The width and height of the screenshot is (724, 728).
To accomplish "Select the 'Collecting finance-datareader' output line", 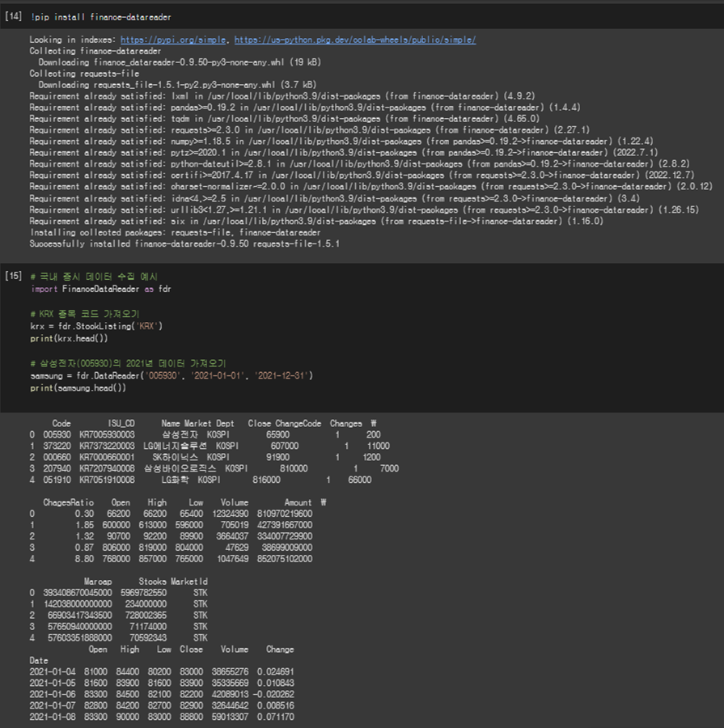I will tap(95, 51).
